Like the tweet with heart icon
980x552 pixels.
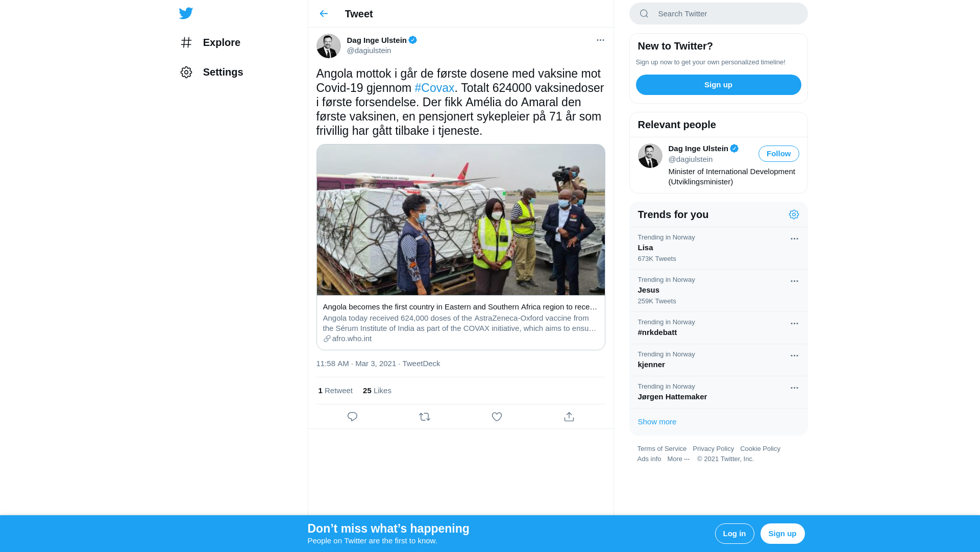tap(497, 417)
